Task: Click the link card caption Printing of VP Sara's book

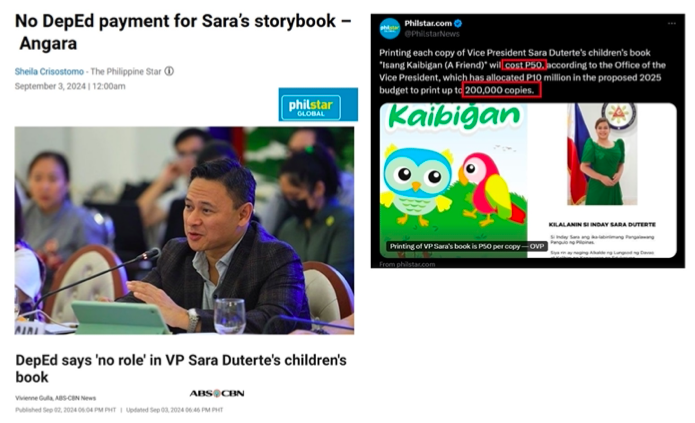Action: point(467,247)
